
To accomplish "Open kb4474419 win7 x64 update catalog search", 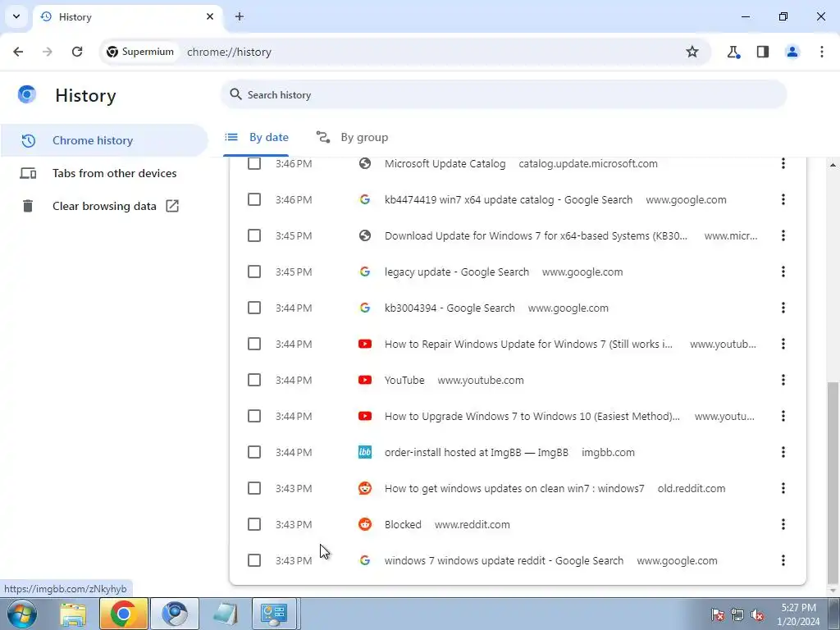I will 509,199.
